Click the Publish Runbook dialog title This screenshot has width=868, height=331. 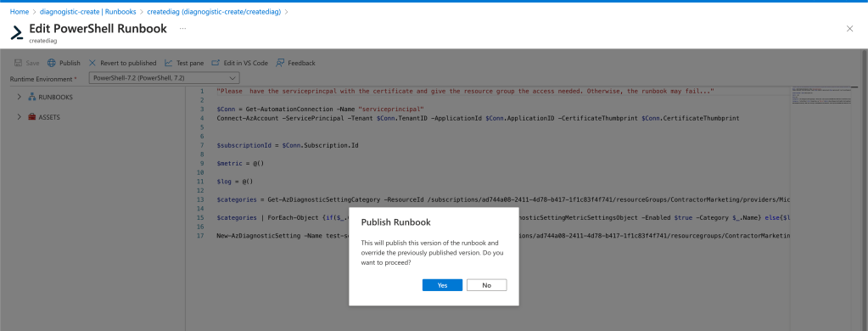(395, 222)
